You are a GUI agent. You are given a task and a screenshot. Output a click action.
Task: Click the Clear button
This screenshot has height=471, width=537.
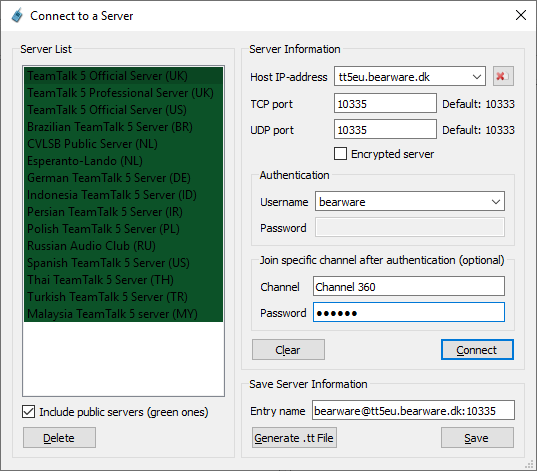288,350
